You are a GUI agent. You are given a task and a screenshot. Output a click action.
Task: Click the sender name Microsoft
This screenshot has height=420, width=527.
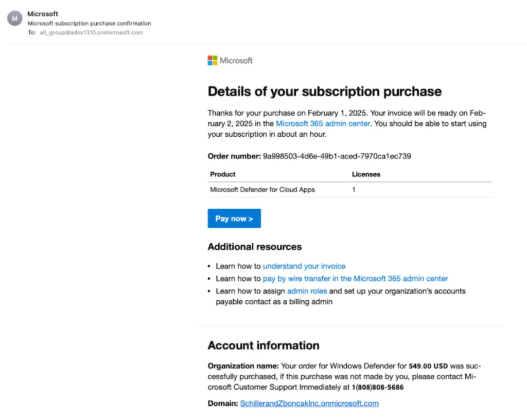(x=43, y=14)
